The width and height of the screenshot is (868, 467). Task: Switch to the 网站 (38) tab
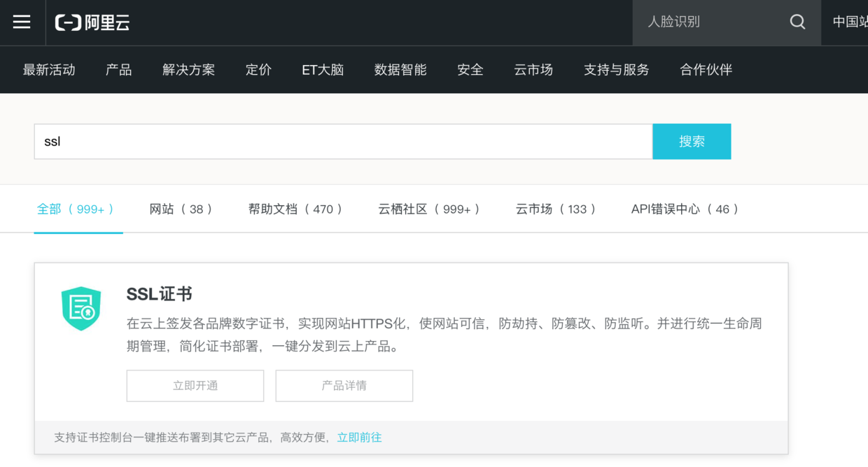point(181,209)
